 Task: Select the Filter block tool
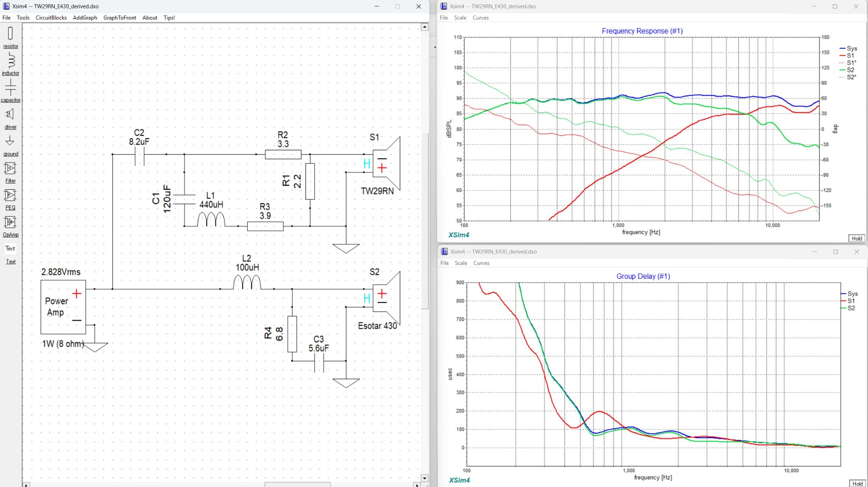click(x=11, y=172)
